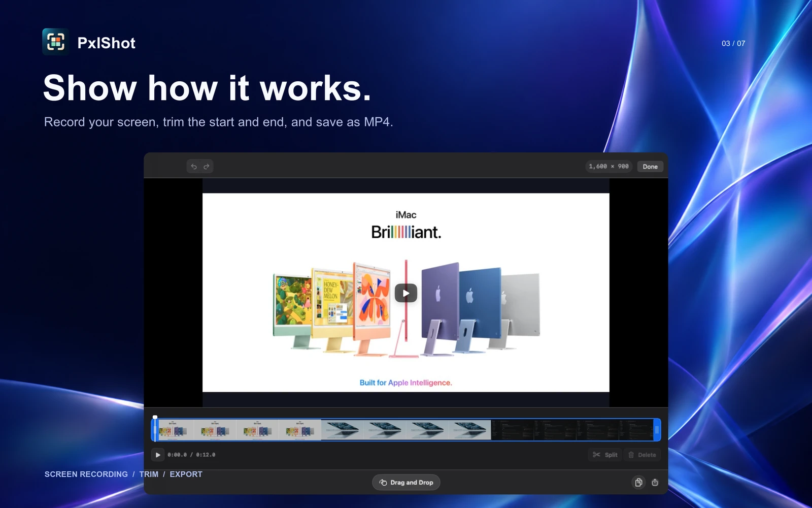Click the redo arrow icon
Viewport: 812px width, 508px height.
[x=207, y=167]
